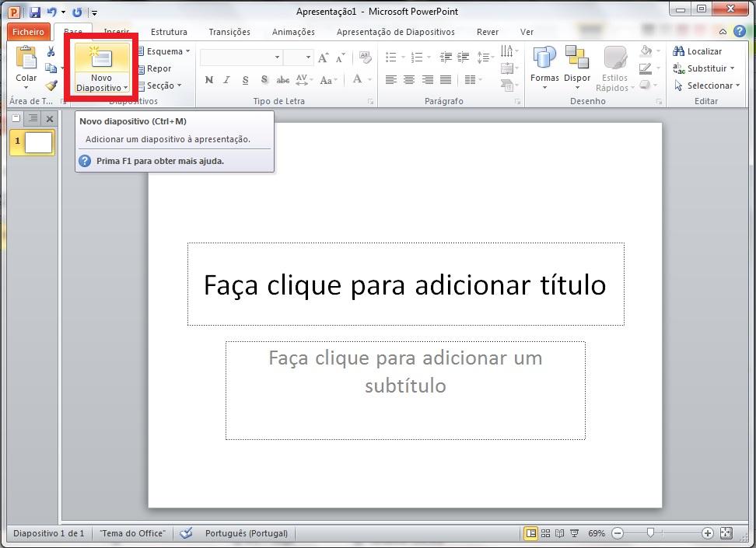This screenshot has width=756, height=548.
Task: Switch to Slide Sorter view in status bar
Action: [545, 533]
